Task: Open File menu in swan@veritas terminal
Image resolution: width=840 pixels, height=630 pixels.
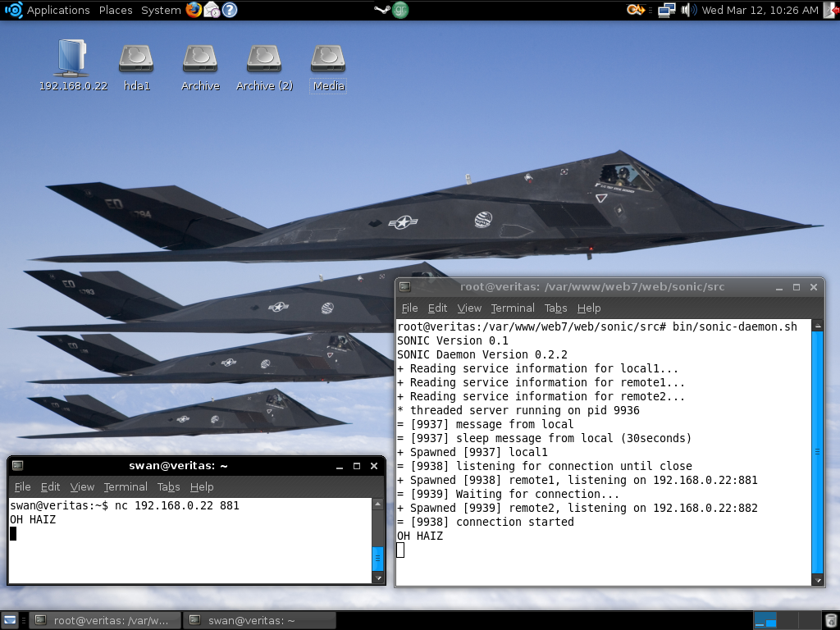Action: (x=22, y=487)
